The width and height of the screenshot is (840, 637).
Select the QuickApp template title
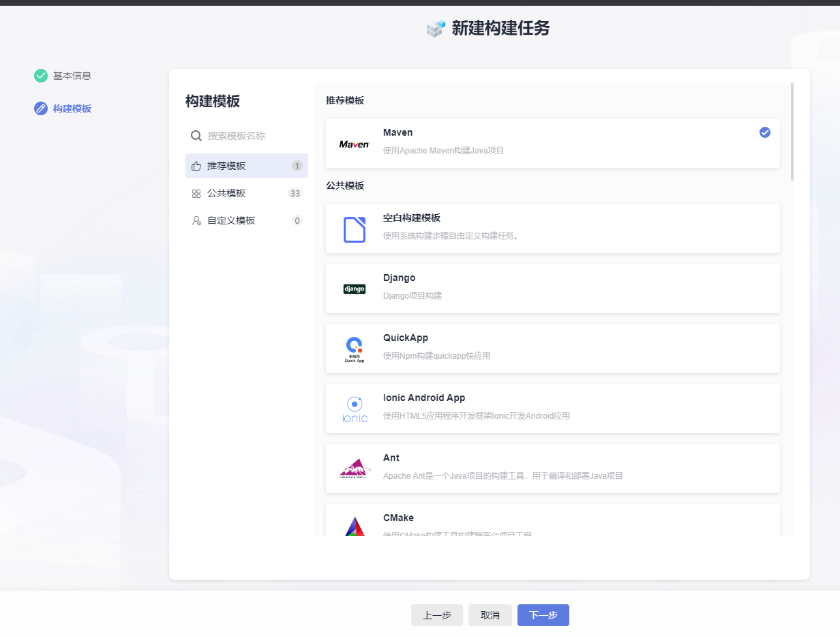[406, 338]
